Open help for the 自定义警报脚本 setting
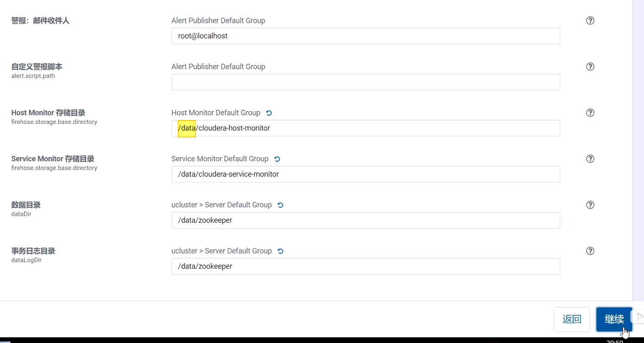This screenshot has width=644, height=343. click(590, 67)
